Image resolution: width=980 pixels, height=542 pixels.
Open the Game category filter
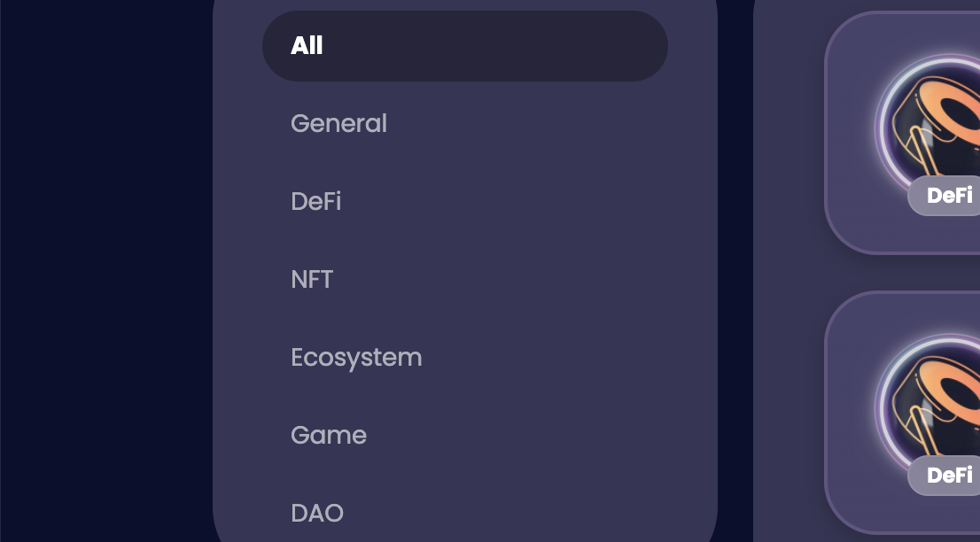[x=328, y=436]
